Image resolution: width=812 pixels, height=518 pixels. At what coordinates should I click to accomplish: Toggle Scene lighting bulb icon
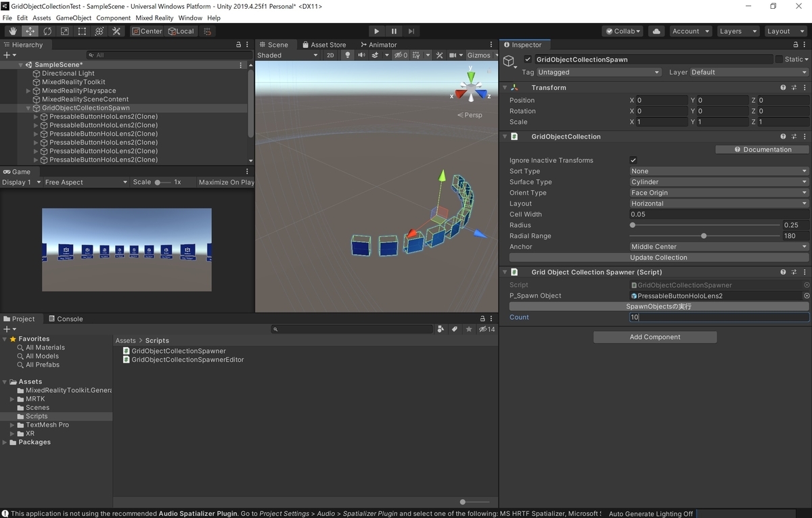tap(348, 55)
